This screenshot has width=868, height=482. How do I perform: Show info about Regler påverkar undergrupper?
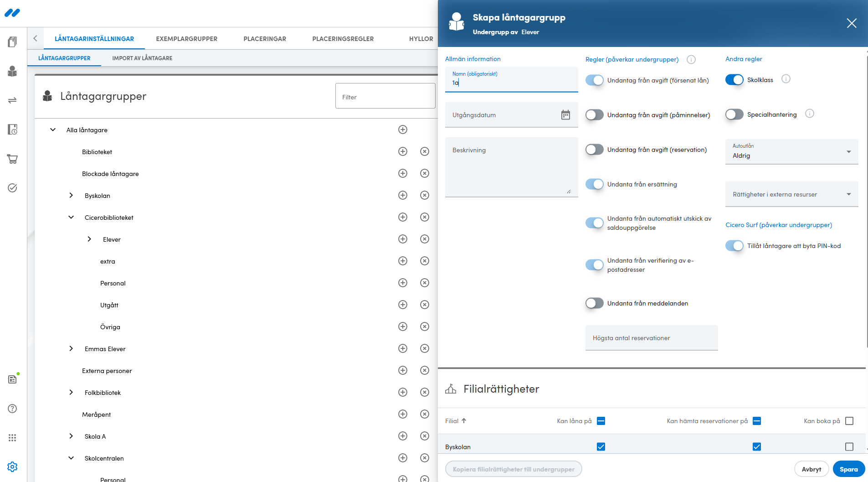(691, 59)
